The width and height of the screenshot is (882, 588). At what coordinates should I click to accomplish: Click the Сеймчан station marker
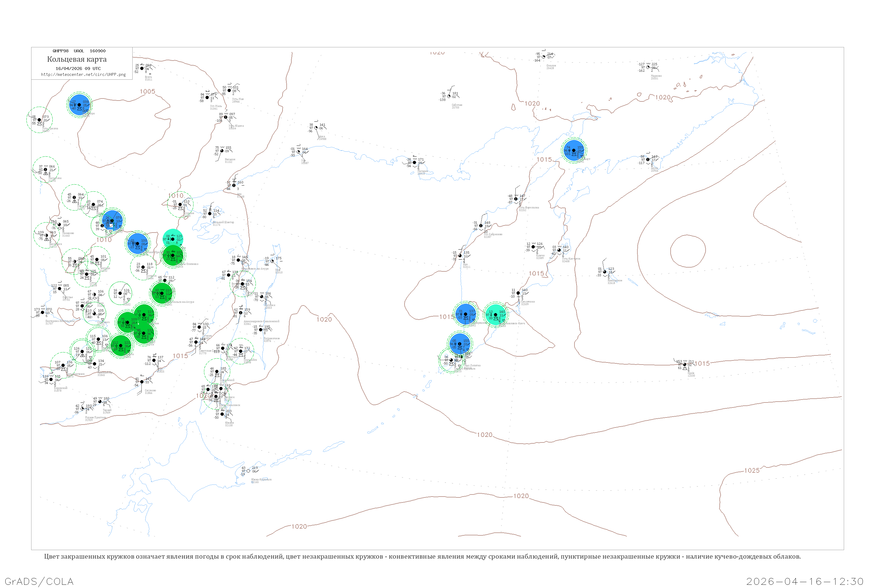click(449, 96)
